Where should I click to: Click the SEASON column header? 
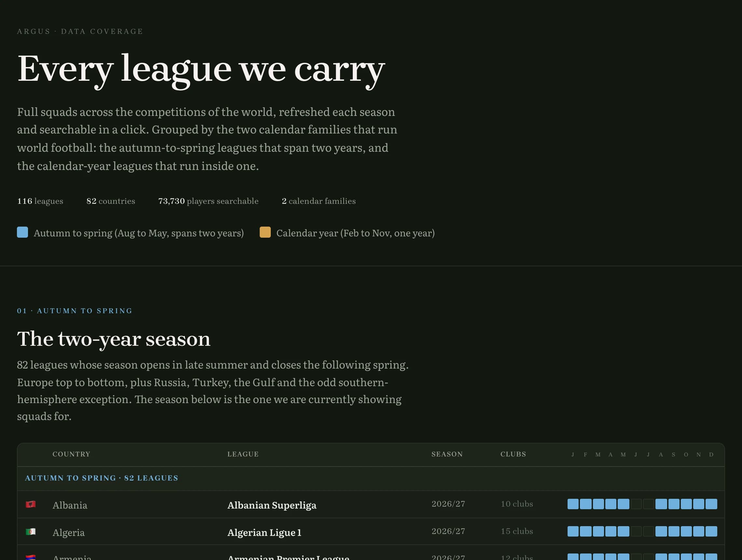[x=447, y=454]
